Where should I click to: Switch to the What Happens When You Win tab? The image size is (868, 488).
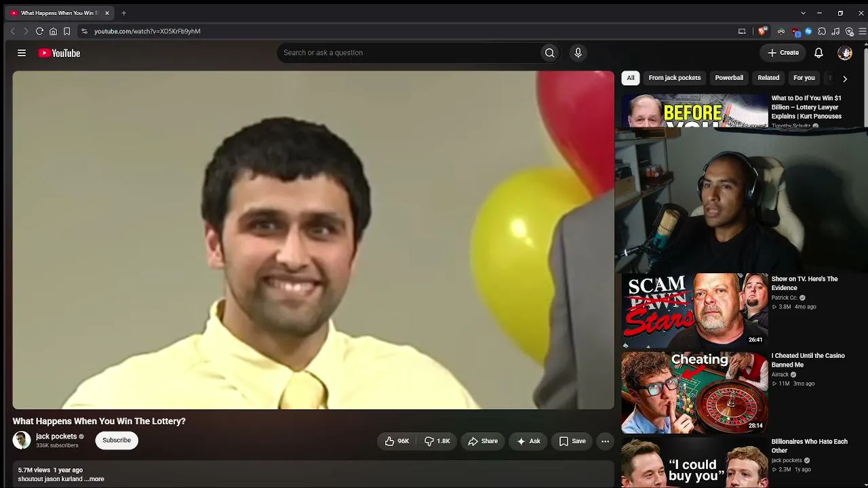59,13
